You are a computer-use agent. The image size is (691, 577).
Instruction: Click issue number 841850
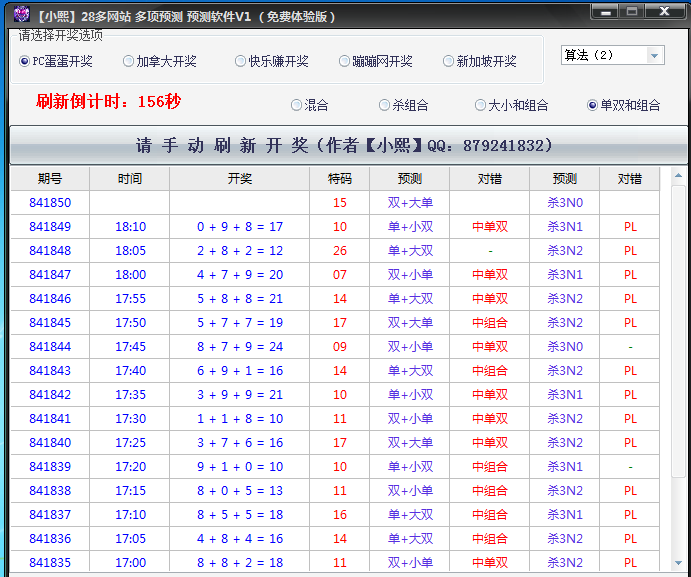(50, 203)
